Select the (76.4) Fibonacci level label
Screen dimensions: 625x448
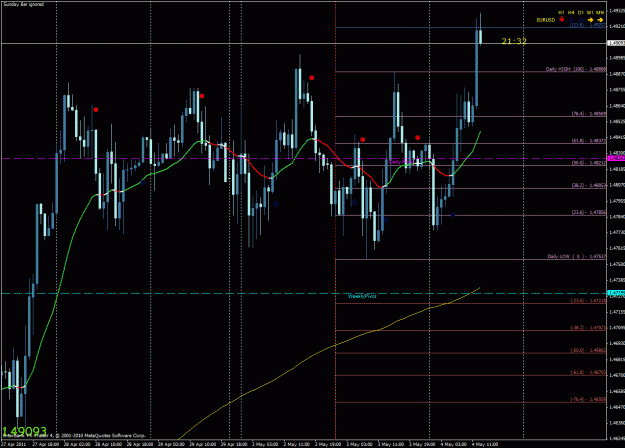pyautogui.click(x=589, y=114)
